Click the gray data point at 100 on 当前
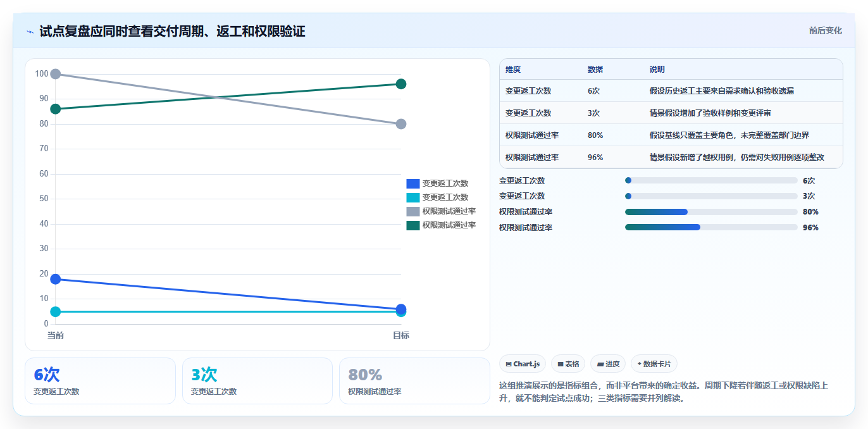The image size is (868, 429). click(56, 74)
